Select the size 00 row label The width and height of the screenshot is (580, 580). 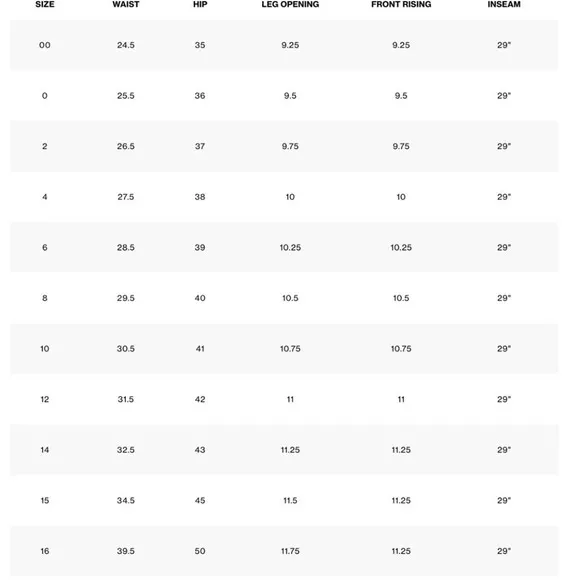coord(45,45)
